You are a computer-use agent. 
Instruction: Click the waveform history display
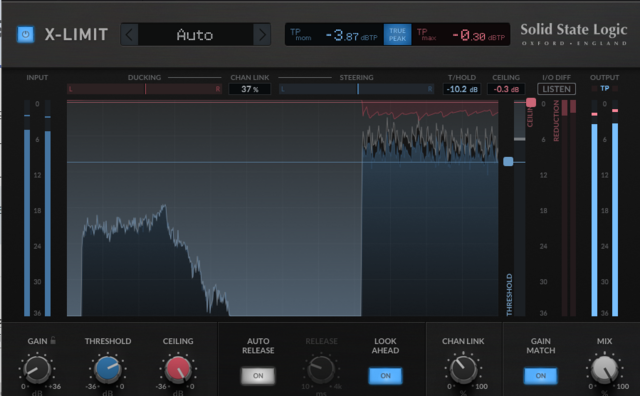(x=282, y=208)
